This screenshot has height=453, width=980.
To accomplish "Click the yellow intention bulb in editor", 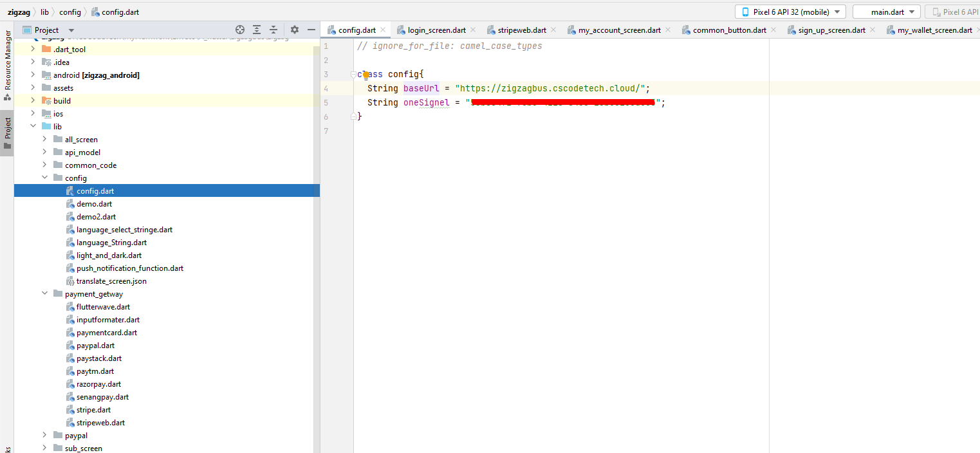I will pyautogui.click(x=365, y=75).
